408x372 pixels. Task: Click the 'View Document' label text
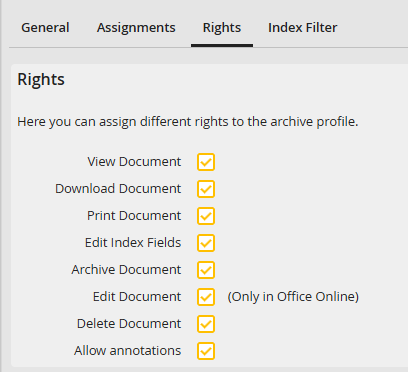(x=134, y=162)
